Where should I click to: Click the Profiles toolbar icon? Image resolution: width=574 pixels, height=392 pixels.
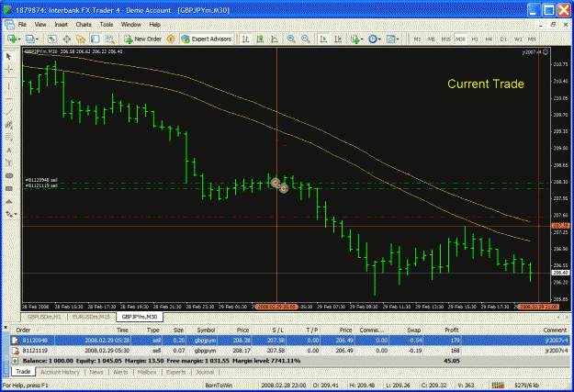coord(29,39)
